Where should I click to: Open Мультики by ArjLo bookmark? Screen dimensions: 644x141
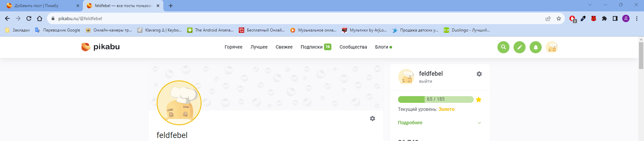pyautogui.click(x=364, y=30)
